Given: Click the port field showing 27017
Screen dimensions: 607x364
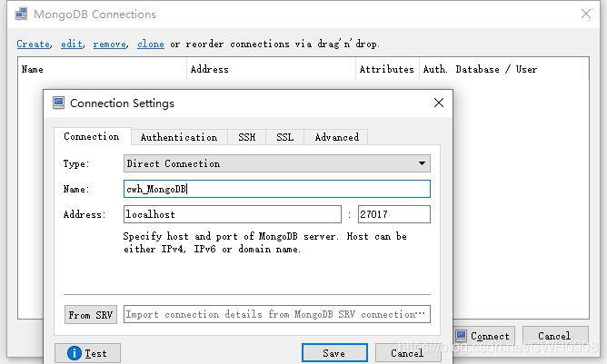Looking at the screenshot, I should click(394, 214).
